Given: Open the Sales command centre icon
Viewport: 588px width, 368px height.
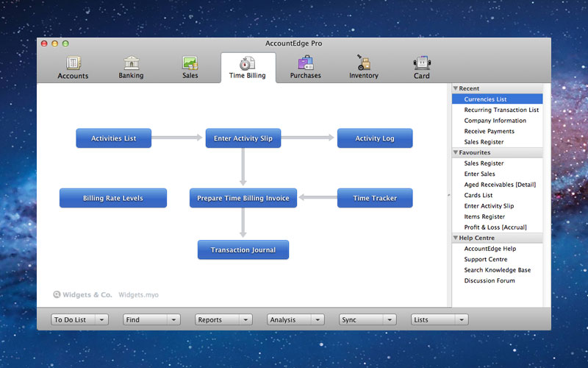Looking at the screenshot, I should pyautogui.click(x=190, y=63).
